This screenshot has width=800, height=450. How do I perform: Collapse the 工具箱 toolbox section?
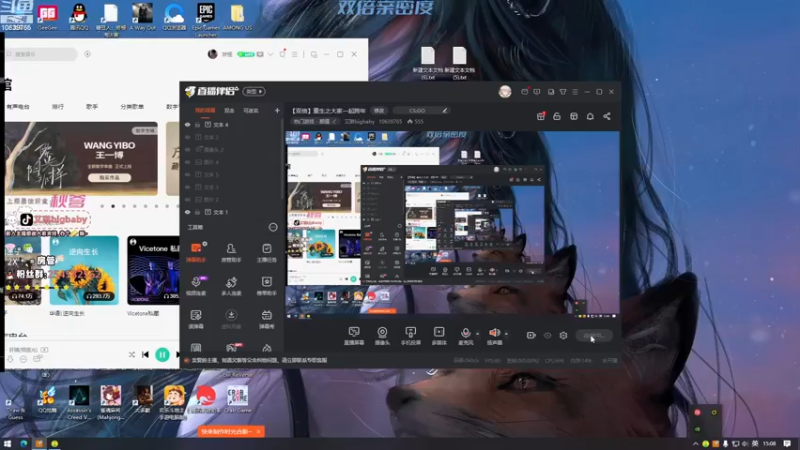tap(273, 227)
